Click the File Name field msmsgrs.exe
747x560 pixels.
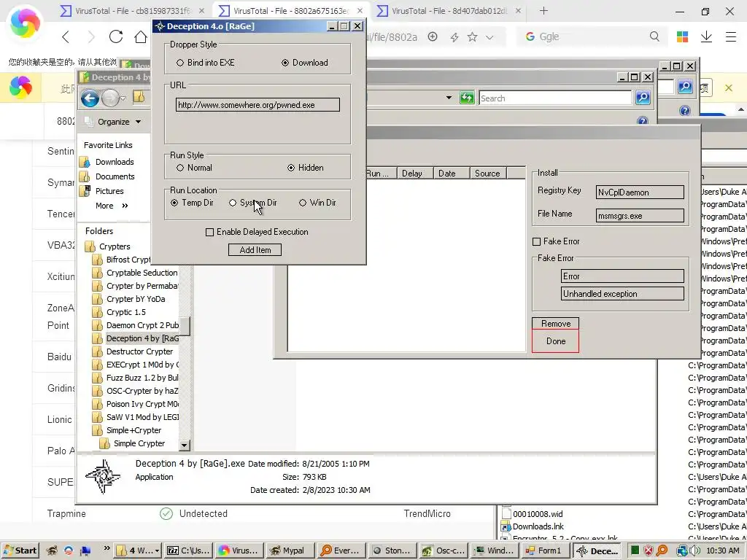click(640, 216)
